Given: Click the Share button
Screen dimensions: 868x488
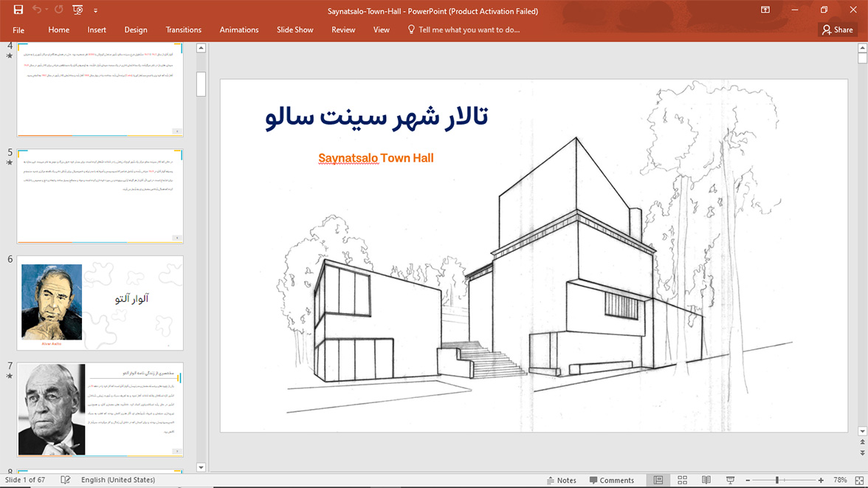Looking at the screenshot, I should click(838, 30).
